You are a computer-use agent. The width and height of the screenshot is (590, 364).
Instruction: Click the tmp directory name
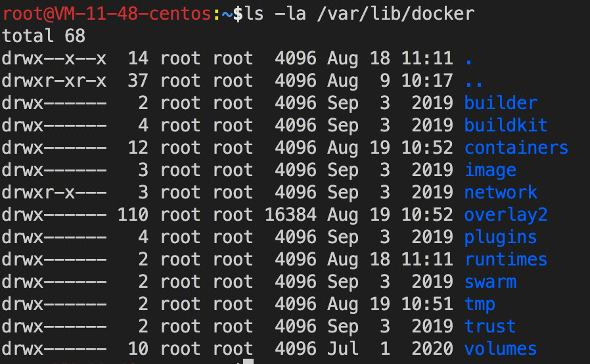480,304
